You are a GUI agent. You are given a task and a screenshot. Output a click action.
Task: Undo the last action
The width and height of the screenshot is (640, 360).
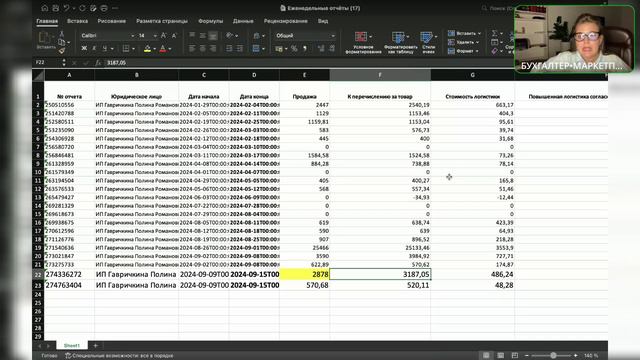click(x=66, y=8)
